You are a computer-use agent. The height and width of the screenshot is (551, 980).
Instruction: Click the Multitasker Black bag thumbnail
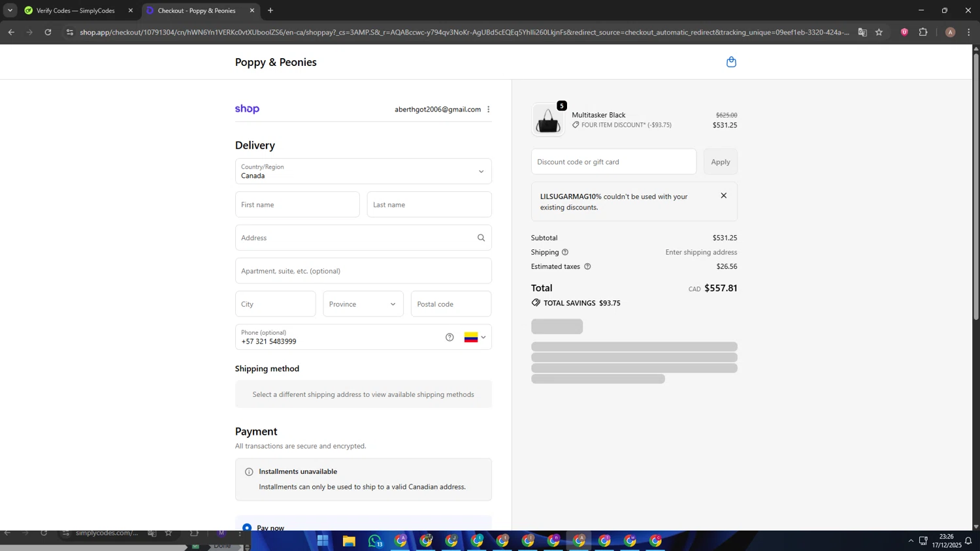point(547,120)
